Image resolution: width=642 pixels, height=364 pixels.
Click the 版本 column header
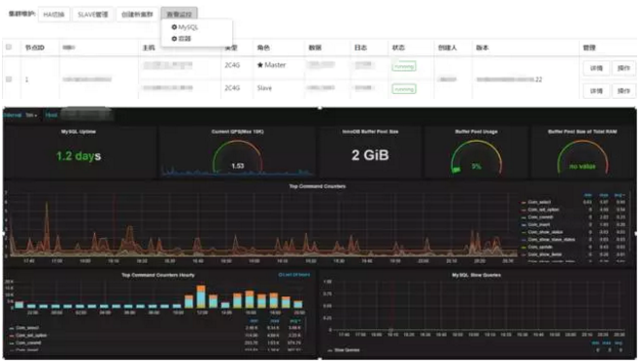coord(483,48)
